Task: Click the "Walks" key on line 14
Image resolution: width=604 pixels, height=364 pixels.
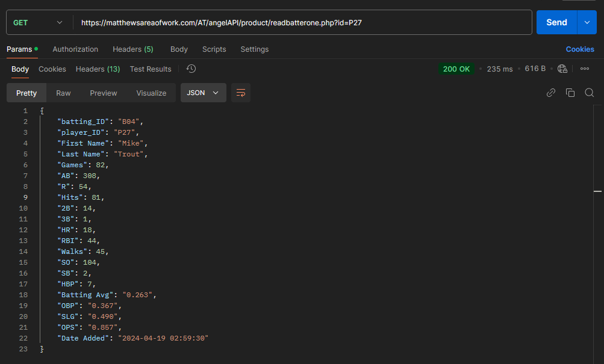Action: pos(72,251)
